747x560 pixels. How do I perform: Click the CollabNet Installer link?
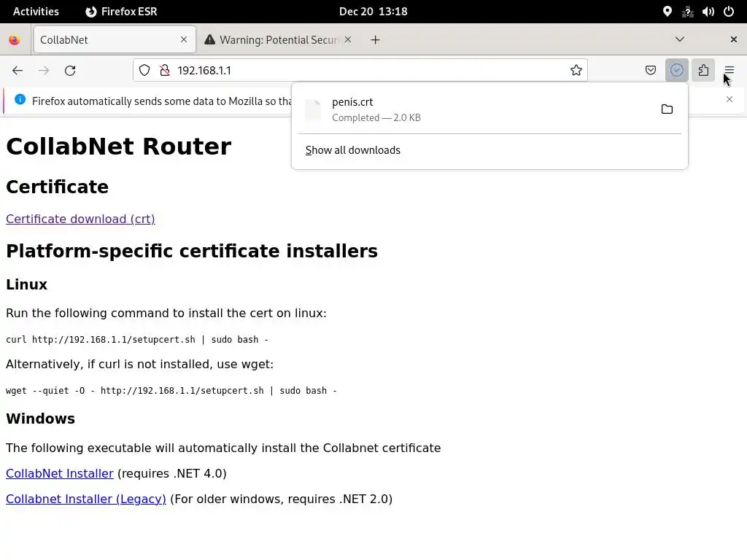(60, 474)
